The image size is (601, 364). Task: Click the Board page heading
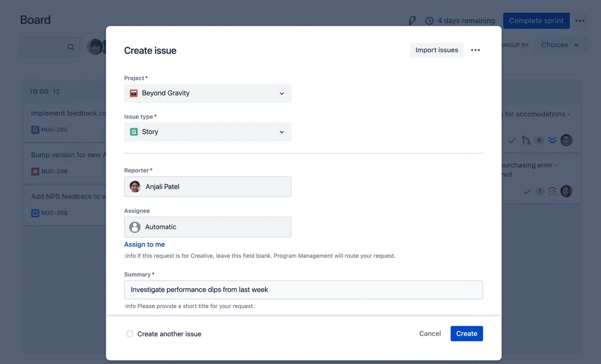point(35,20)
